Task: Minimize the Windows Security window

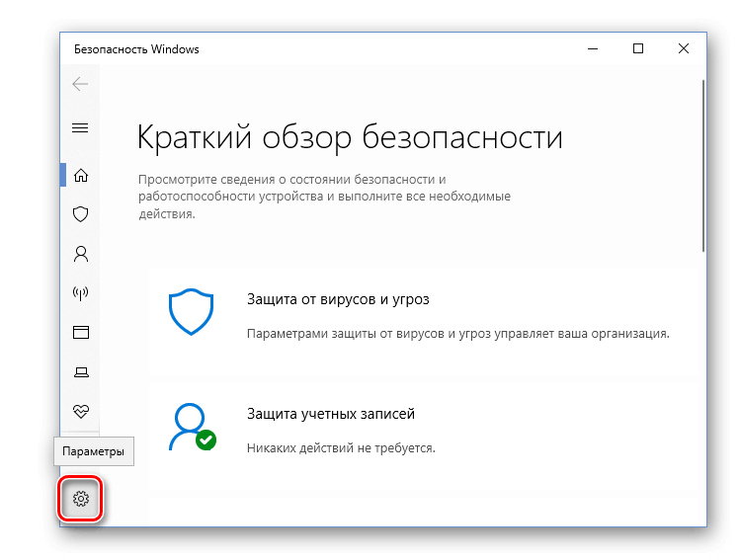Action: pyautogui.click(x=593, y=48)
